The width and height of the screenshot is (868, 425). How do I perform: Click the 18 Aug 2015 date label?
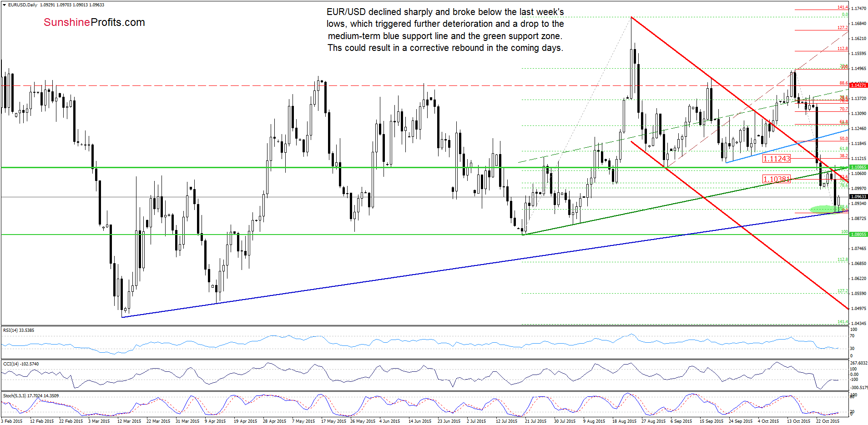pyautogui.click(x=625, y=421)
